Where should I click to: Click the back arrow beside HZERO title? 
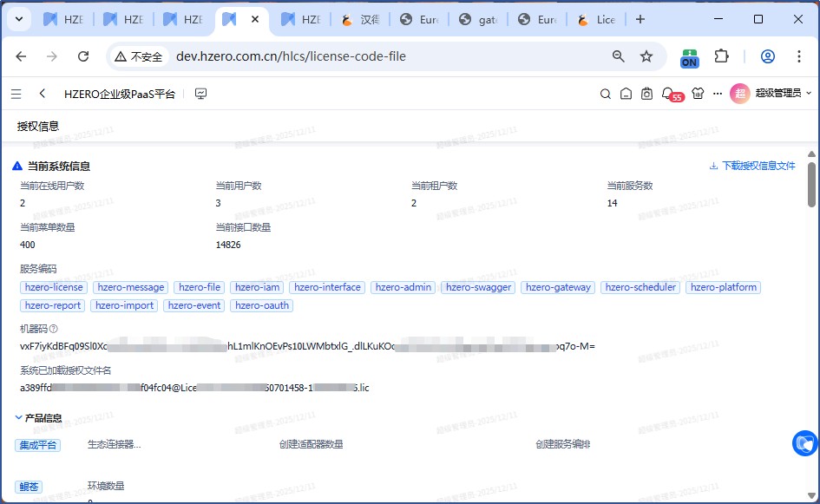[x=43, y=94]
